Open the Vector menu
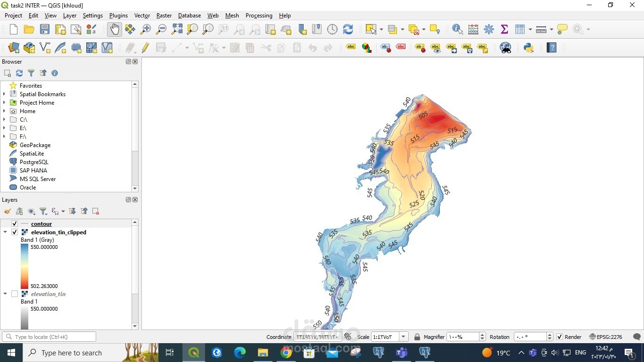Image resolution: width=644 pixels, height=362 pixels. (x=142, y=16)
